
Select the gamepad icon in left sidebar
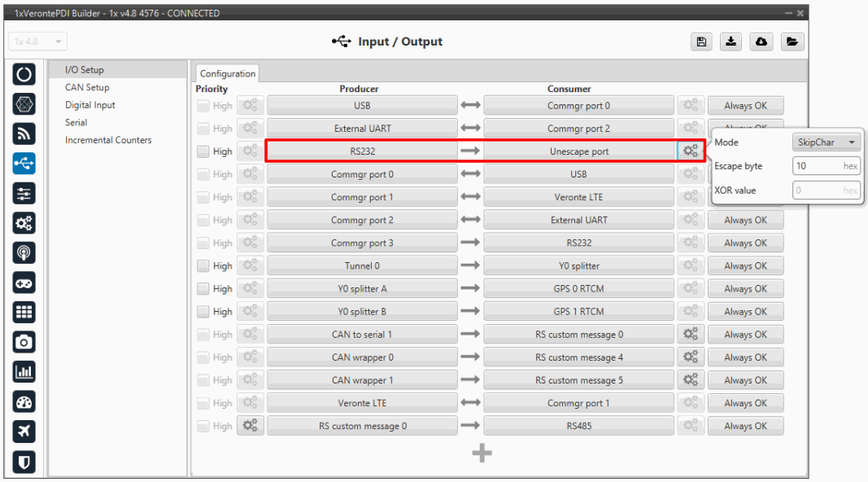(x=24, y=282)
